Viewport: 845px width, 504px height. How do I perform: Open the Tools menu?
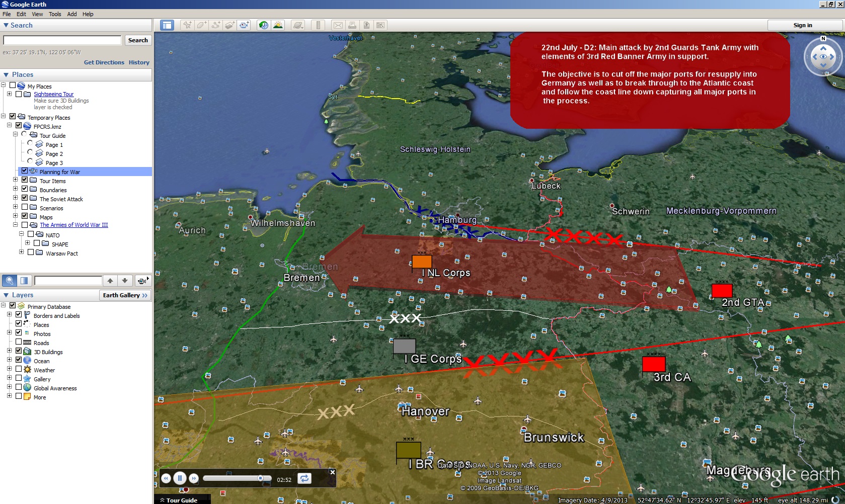(x=55, y=14)
